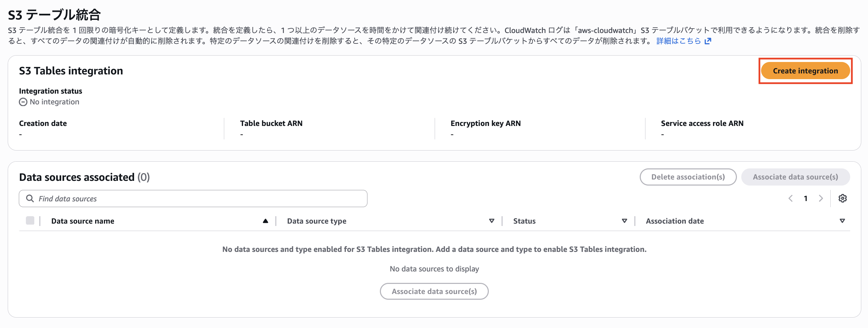This screenshot has width=868, height=328.
Task: Click the Create integration button
Action: pos(805,71)
